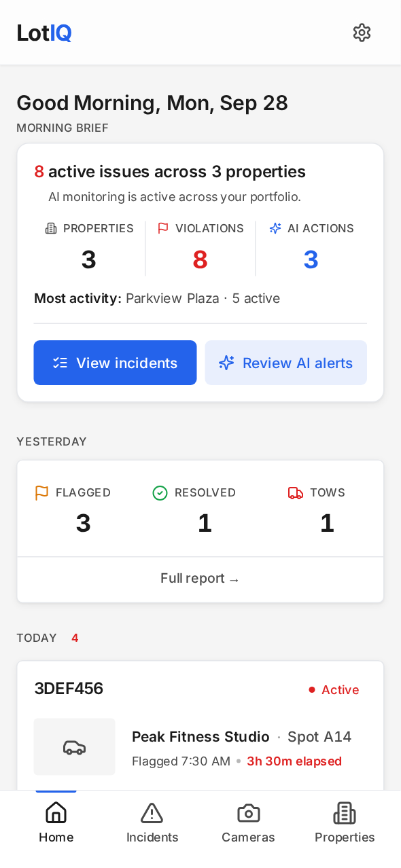Select the 3DEF456 plate heading
Image resolution: width=401 pixels, height=868 pixels.
coord(69,689)
